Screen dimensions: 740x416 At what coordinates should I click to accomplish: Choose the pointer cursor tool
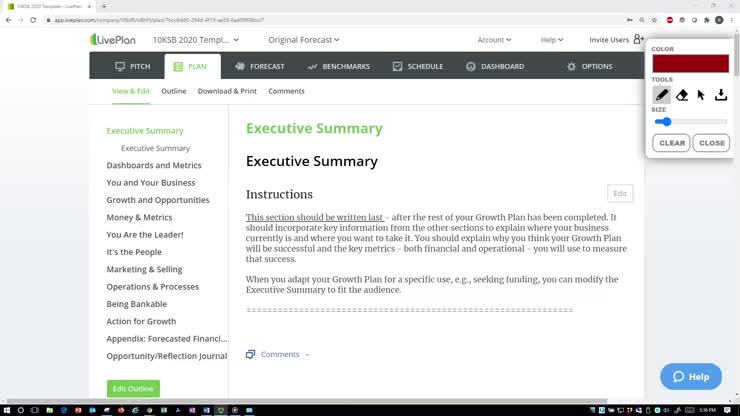(x=701, y=95)
